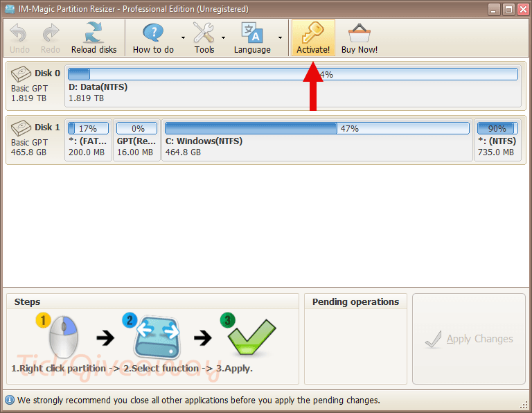Viewport: 532px width, 413px height.
Task: Expand the Tools dropdown arrow
Action: [x=223, y=37]
